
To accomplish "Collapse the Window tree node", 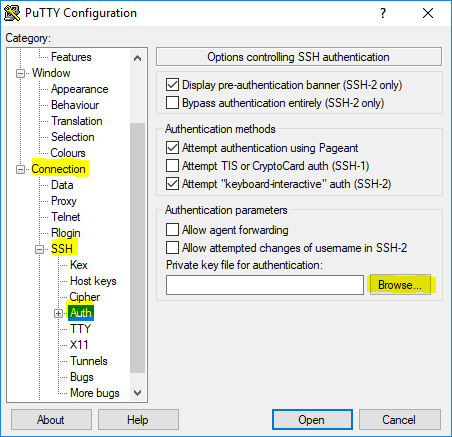I will point(20,73).
